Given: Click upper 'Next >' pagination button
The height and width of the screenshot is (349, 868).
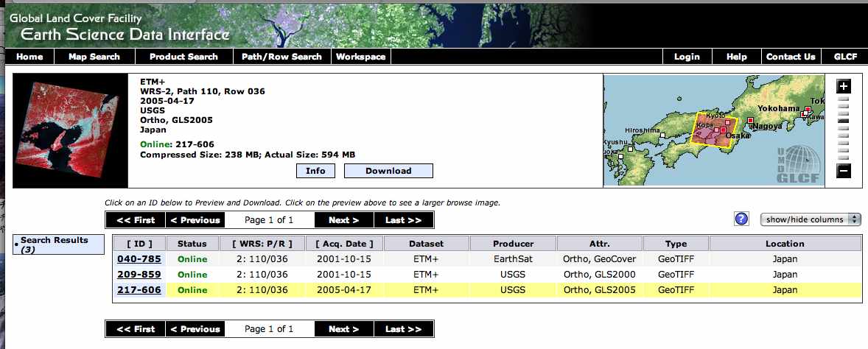Looking at the screenshot, I should [344, 220].
